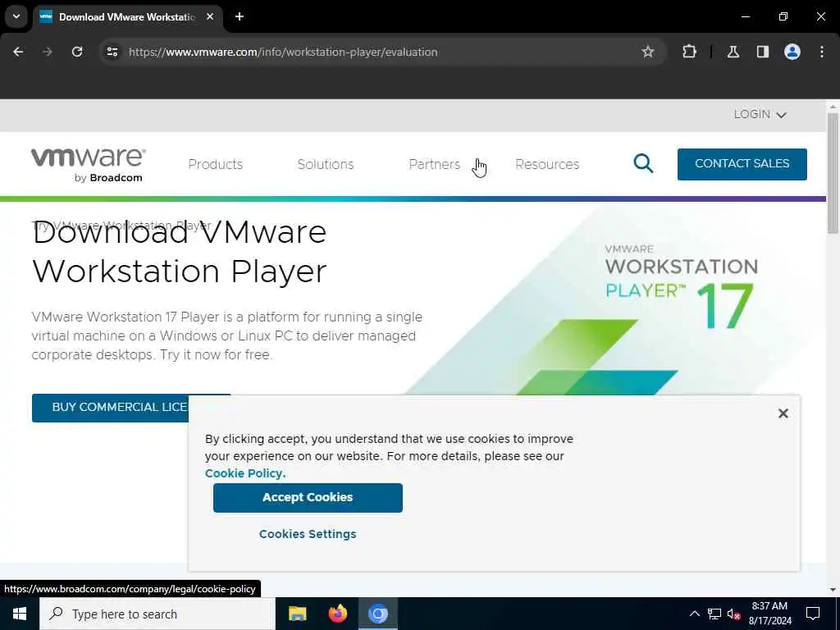Click the Chrome taskbar icon
This screenshot has height=630, width=840.
pyautogui.click(x=377, y=614)
